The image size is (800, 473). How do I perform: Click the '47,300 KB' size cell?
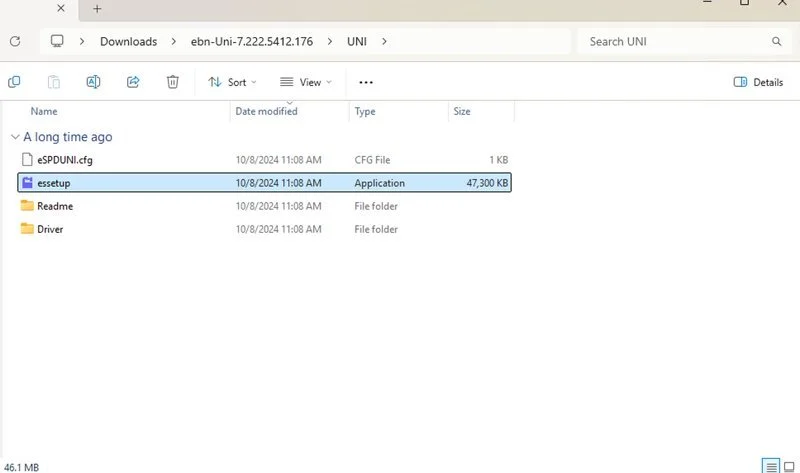pos(487,183)
